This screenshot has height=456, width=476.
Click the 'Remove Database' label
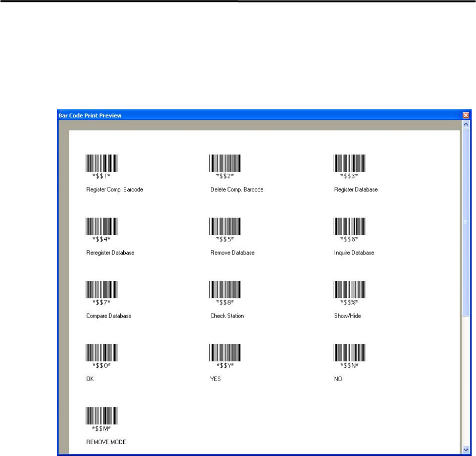(x=232, y=253)
